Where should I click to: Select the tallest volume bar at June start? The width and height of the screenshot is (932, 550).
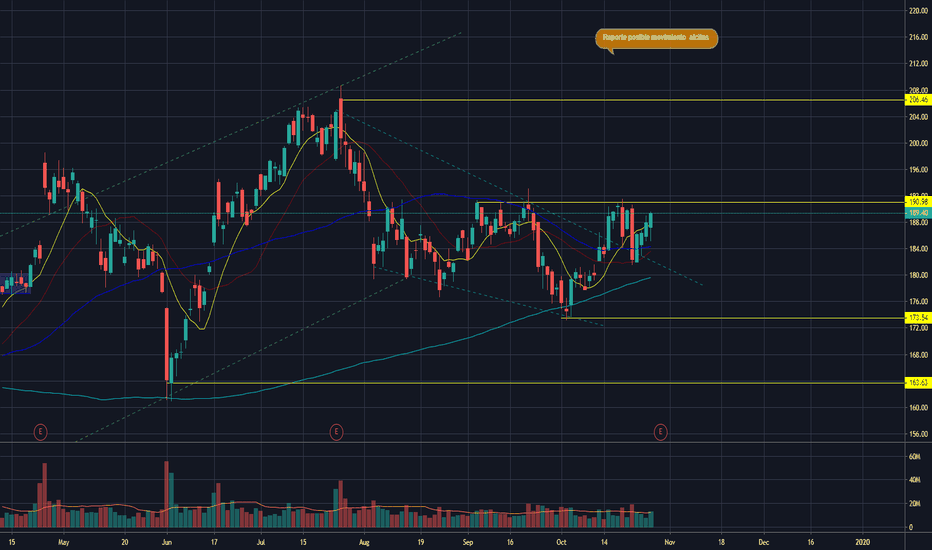pos(166,494)
